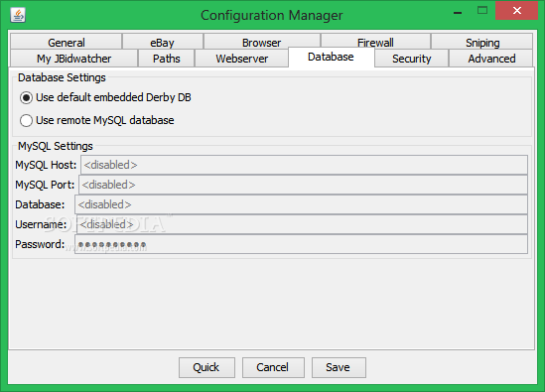Switch to the Webserver tab
The width and height of the screenshot is (545, 392).
point(241,58)
